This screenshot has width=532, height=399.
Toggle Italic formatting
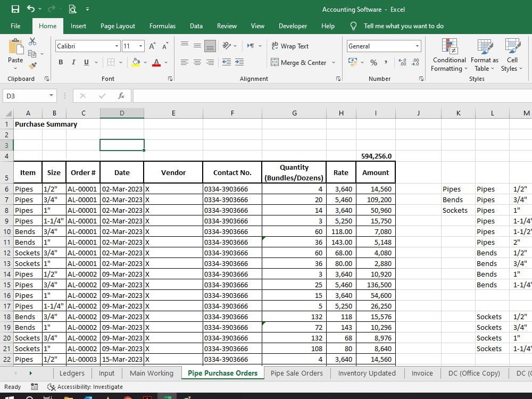(x=73, y=62)
